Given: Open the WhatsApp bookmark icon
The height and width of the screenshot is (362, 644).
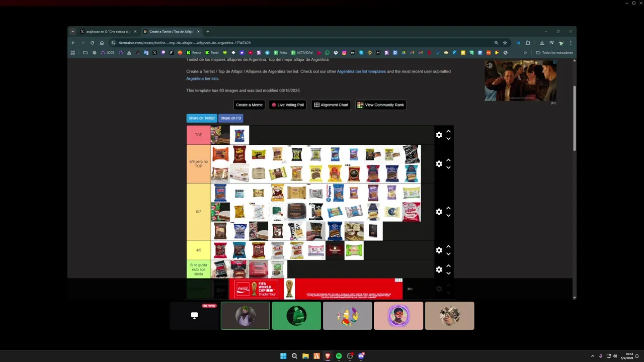Looking at the screenshot, I should (x=327, y=52).
